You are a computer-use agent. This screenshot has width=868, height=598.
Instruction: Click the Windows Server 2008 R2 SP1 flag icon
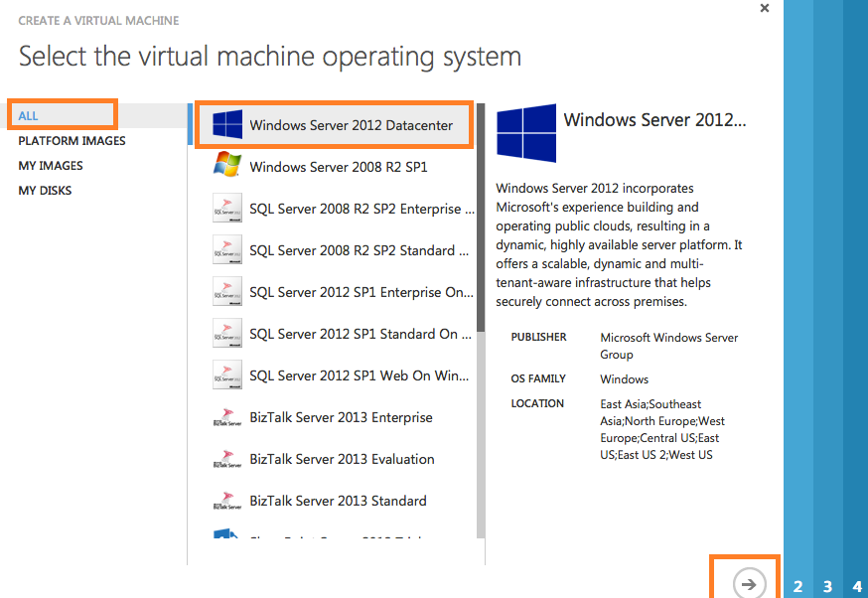(x=227, y=165)
